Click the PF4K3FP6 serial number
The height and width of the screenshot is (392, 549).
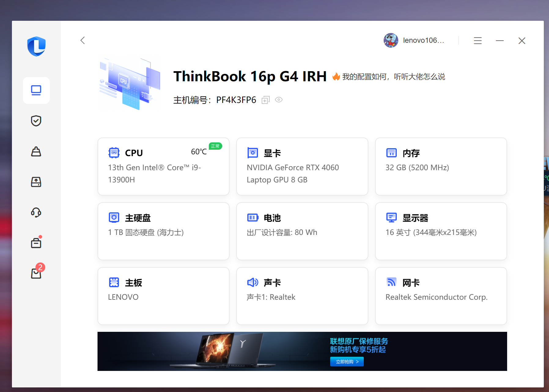(x=236, y=100)
